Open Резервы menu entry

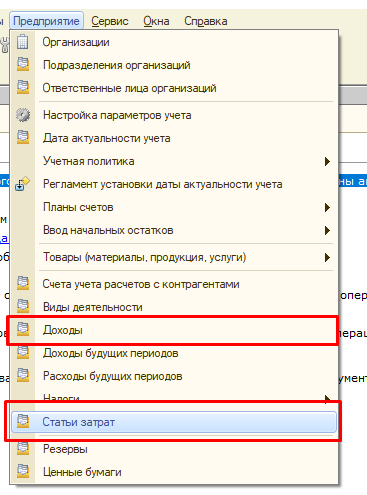[x=174, y=449]
